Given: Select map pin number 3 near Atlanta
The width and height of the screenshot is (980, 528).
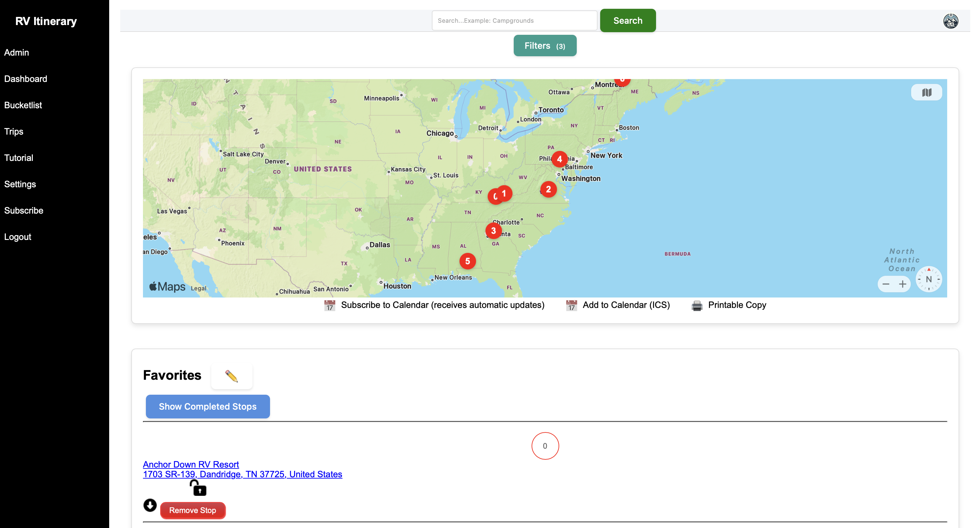Looking at the screenshot, I should (x=494, y=231).
